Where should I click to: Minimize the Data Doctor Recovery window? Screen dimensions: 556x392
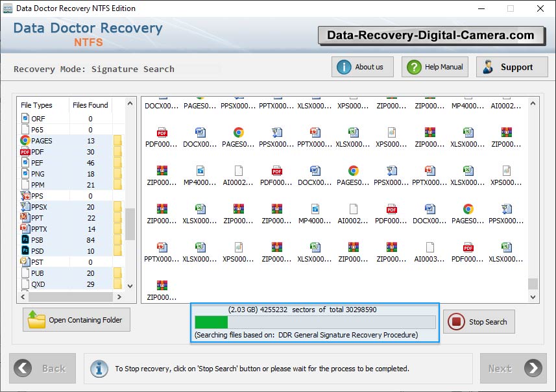point(481,8)
